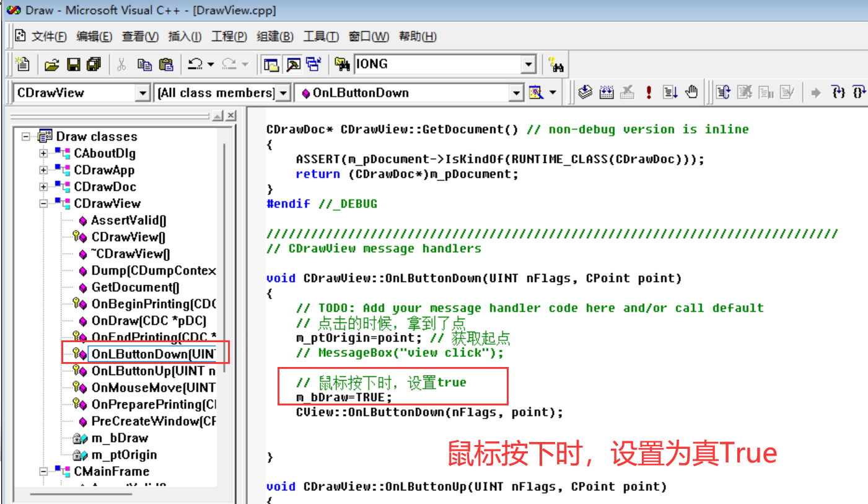Click the Build project icon
Screen dimensions: 868x504
(x=607, y=93)
